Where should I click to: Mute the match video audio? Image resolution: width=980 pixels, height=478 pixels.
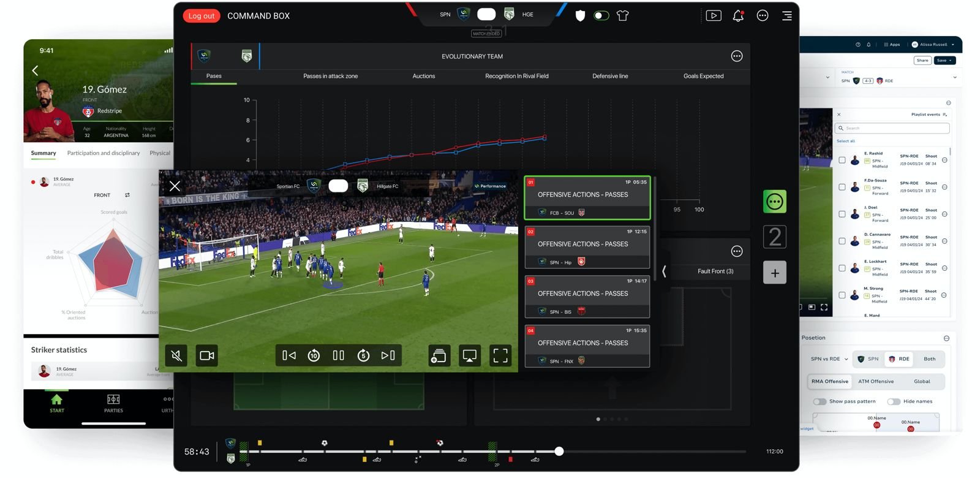coord(176,355)
